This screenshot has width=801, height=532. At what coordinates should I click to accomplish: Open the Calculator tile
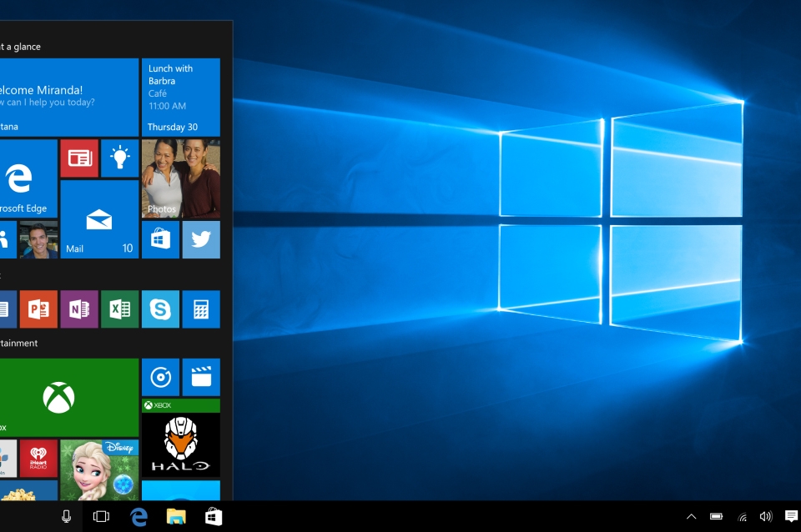(x=201, y=309)
